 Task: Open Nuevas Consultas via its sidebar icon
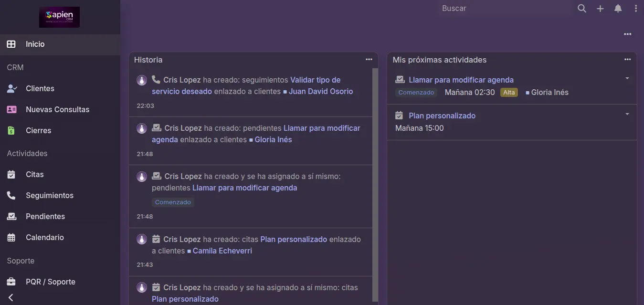tap(11, 109)
